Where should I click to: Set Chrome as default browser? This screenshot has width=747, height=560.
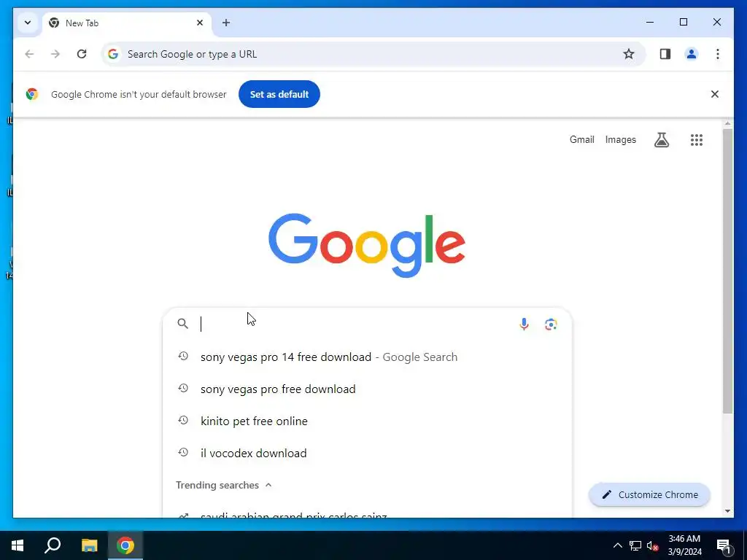click(279, 94)
